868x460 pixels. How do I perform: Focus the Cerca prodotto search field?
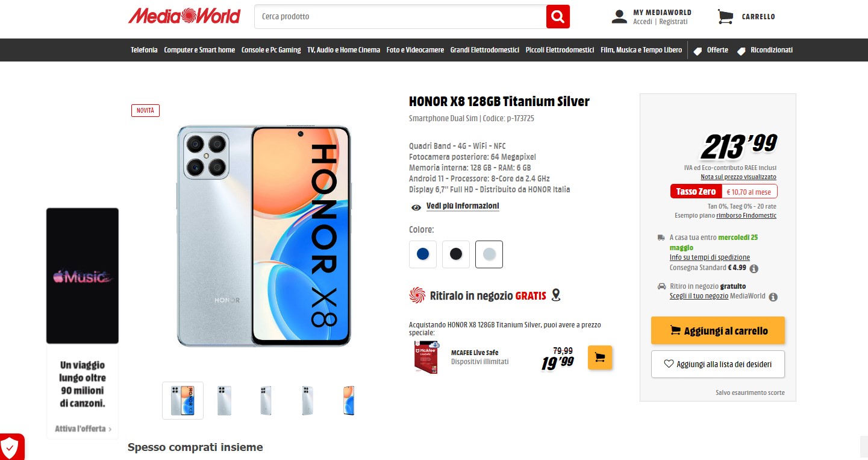coord(400,16)
